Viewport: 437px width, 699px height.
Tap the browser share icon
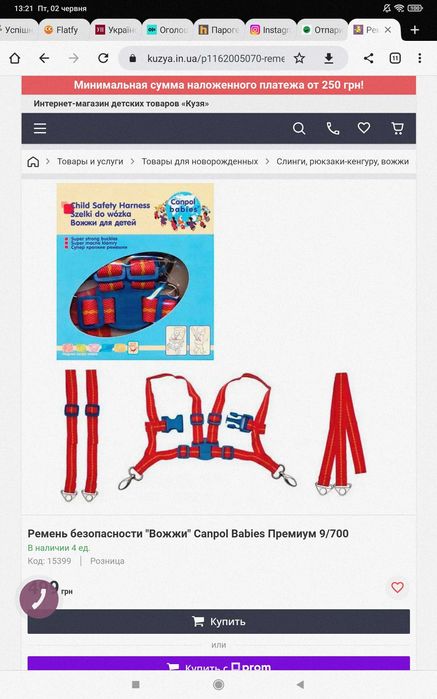(369, 58)
